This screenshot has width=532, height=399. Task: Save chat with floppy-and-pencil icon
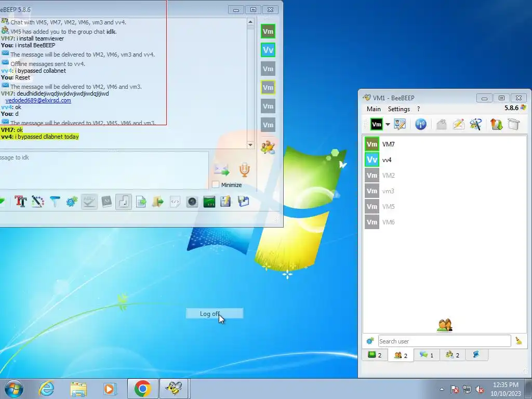(226, 202)
